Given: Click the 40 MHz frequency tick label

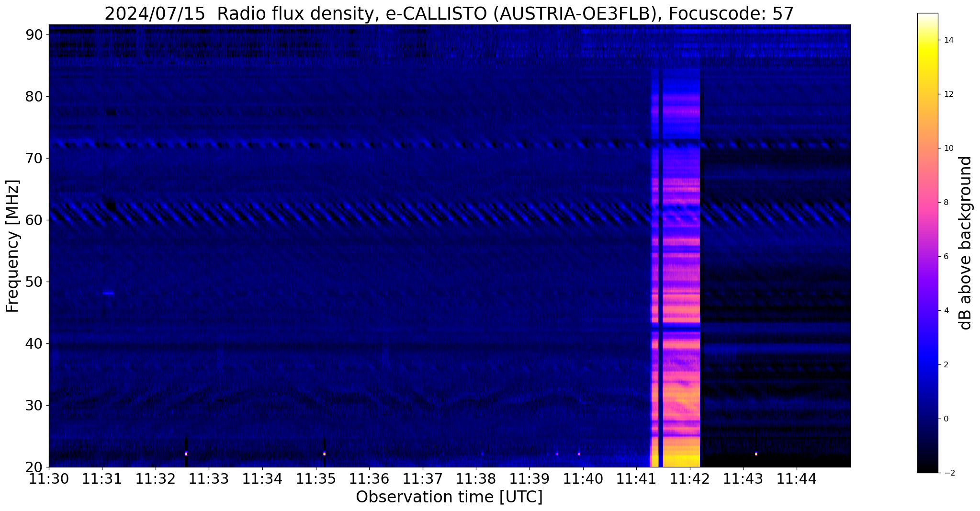Looking at the screenshot, I should 34,344.
